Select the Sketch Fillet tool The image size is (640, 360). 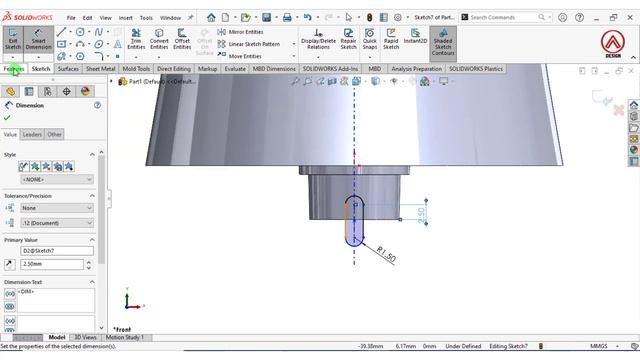99,56
